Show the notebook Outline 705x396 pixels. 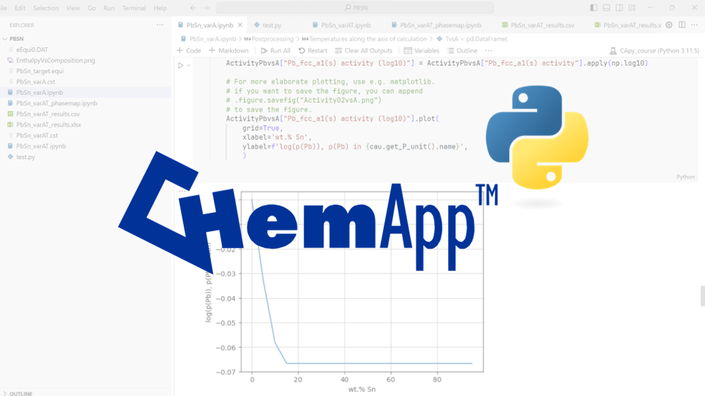(x=462, y=51)
